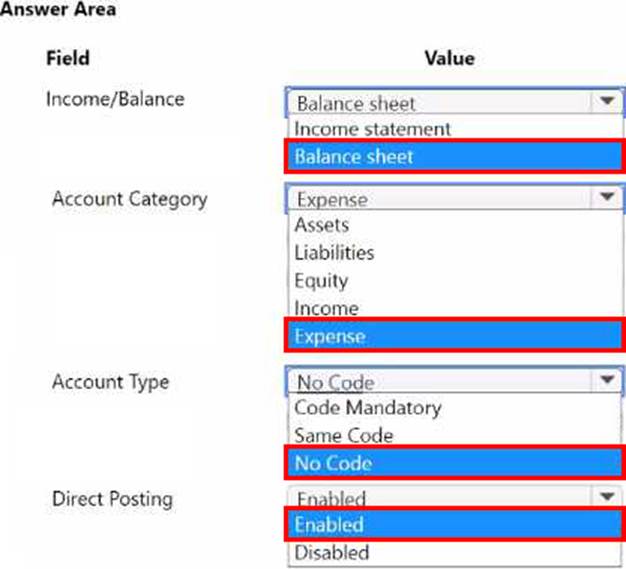This screenshot has height=569, width=626.
Task: Select Equity account category
Action: pyautogui.click(x=321, y=281)
